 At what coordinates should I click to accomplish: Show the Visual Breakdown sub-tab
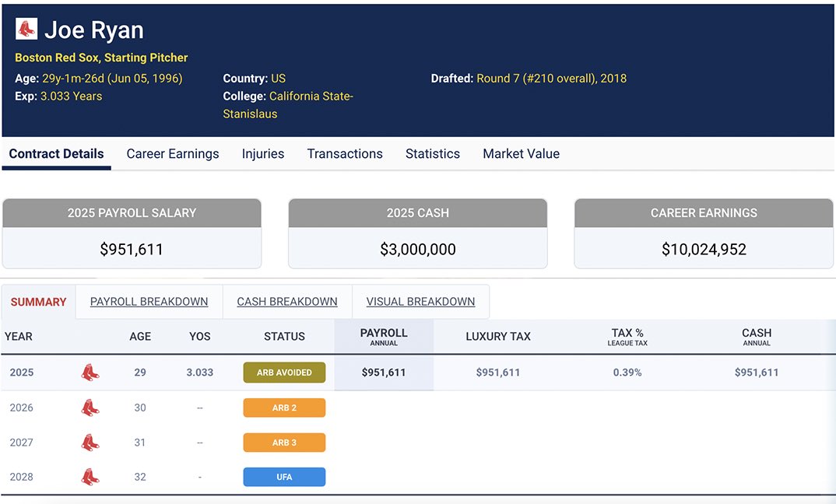(420, 302)
